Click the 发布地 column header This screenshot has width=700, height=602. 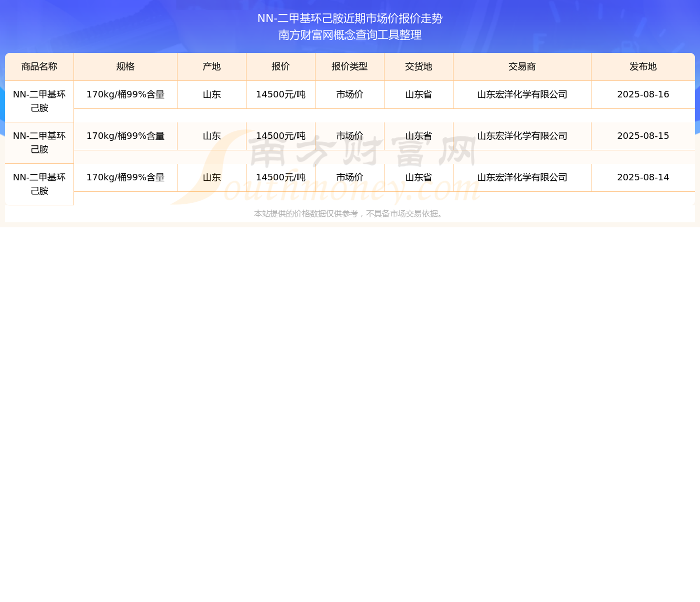[x=643, y=66]
